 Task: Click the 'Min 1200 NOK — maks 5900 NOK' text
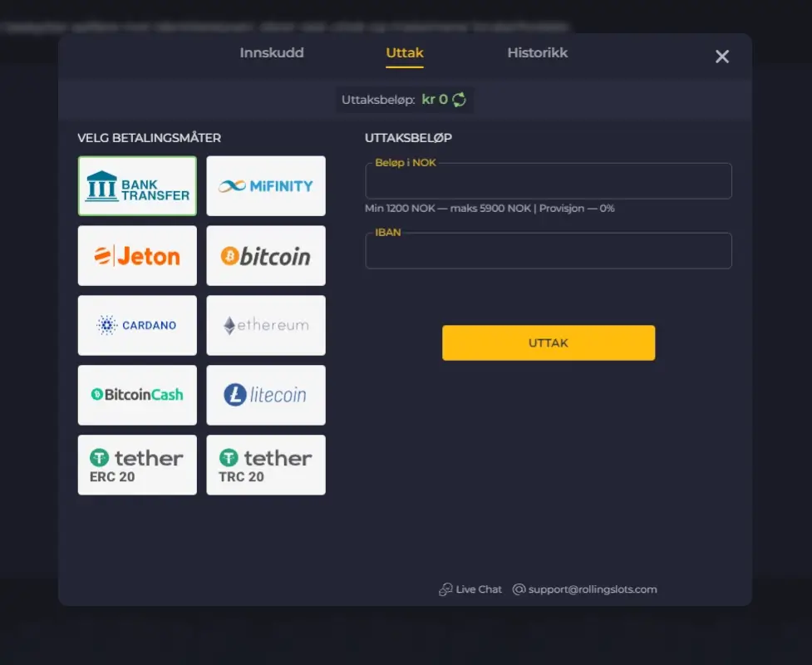tap(448, 208)
